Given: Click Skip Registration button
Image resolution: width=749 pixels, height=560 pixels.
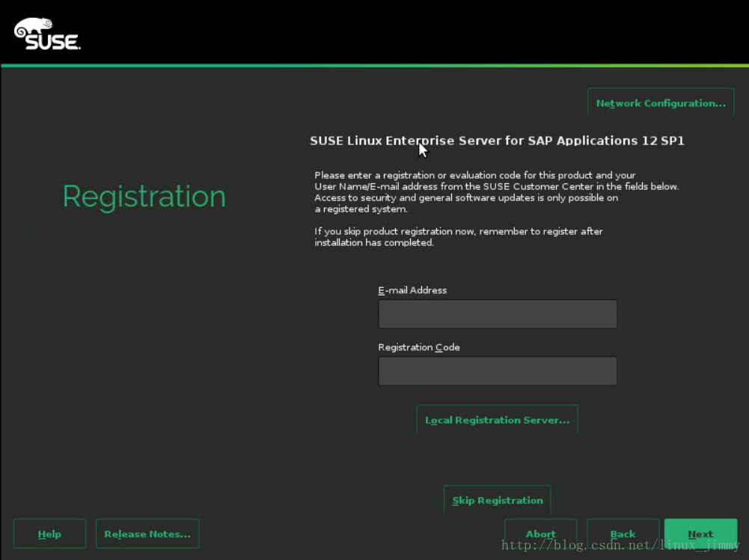Looking at the screenshot, I should coord(498,499).
